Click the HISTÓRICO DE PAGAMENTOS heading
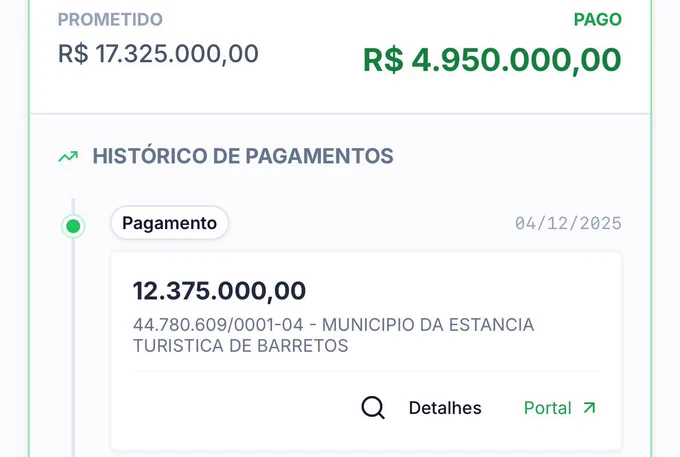Image resolution: width=680 pixels, height=457 pixels. (243, 156)
